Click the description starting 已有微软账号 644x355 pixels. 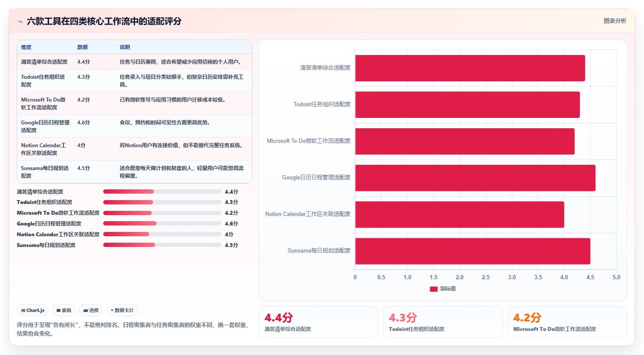pos(173,100)
